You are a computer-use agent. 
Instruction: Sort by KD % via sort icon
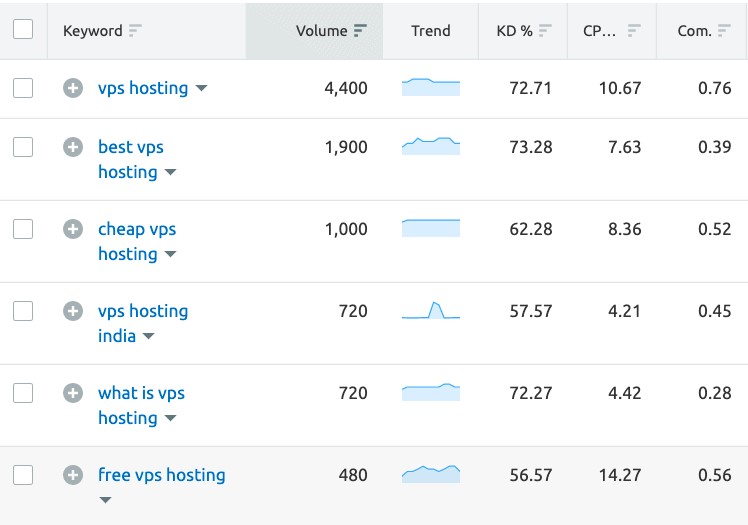(x=545, y=31)
